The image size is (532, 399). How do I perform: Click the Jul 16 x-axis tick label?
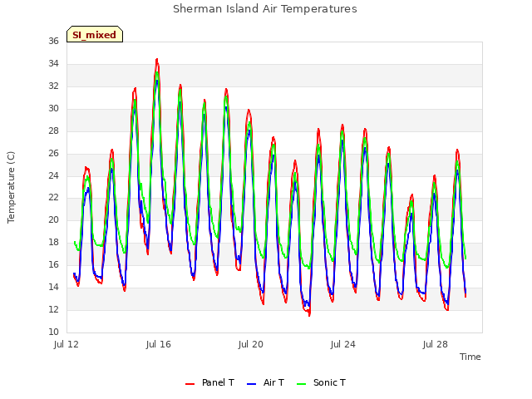pos(159,345)
